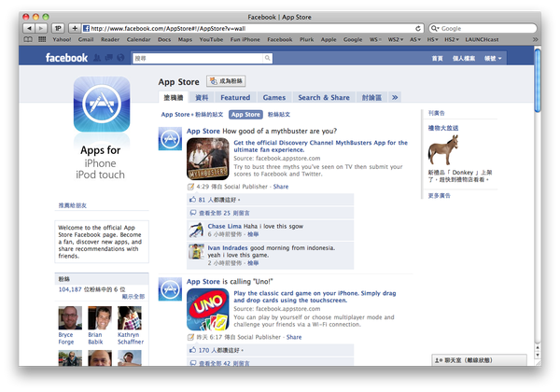This screenshot has width=560, height=392.
Task: Click MythBusters app thumbnail
Action: [x=208, y=159]
